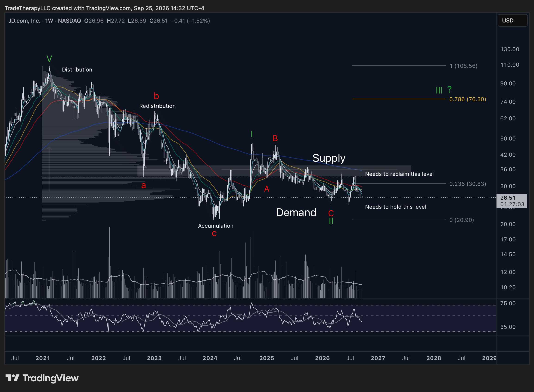The width and height of the screenshot is (534, 392).
Task: Click the red 'A' wave label
Action: tap(267, 189)
